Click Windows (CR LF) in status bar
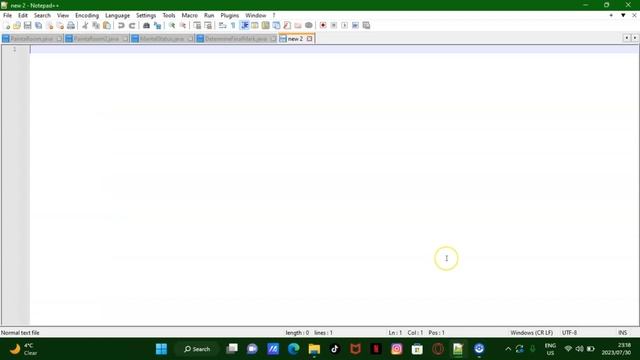The image size is (640, 360). point(531,333)
